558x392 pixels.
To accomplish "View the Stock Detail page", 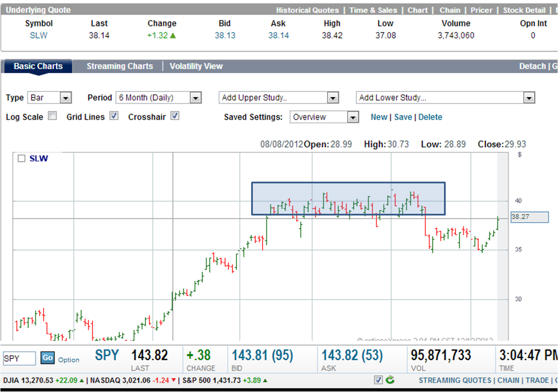I will (524, 10).
